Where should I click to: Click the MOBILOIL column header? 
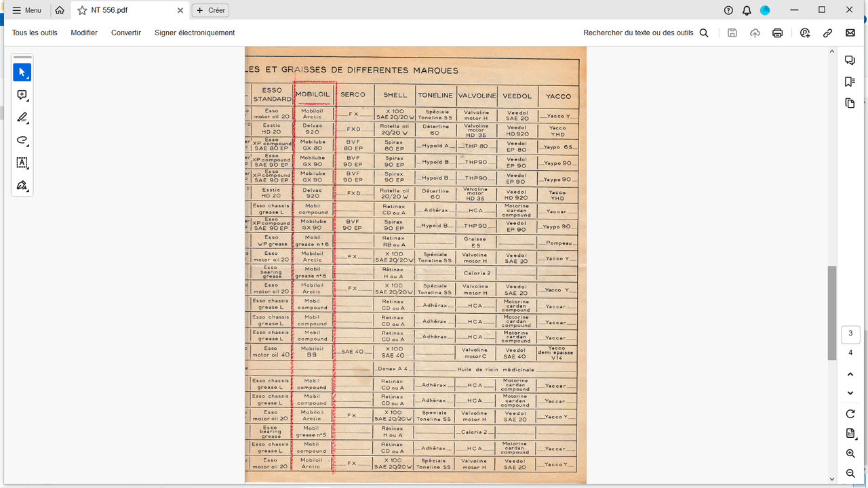[313, 95]
